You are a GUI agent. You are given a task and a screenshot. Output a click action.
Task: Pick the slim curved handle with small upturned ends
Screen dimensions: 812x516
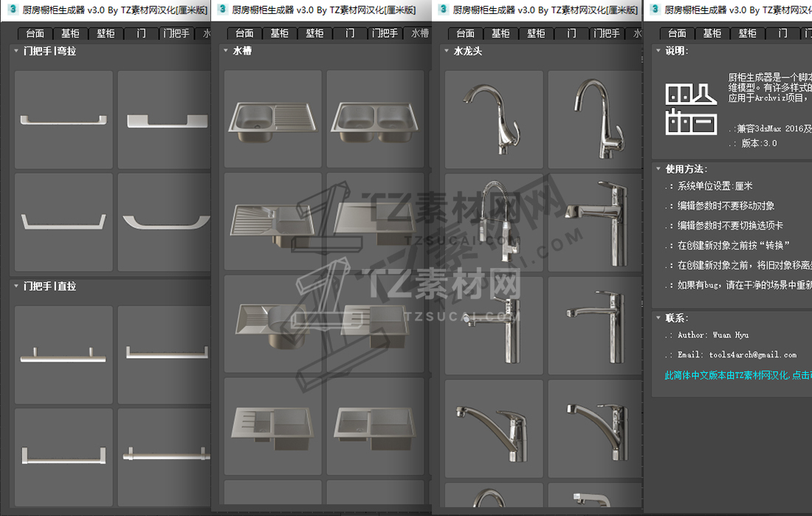click(x=63, y=120)
